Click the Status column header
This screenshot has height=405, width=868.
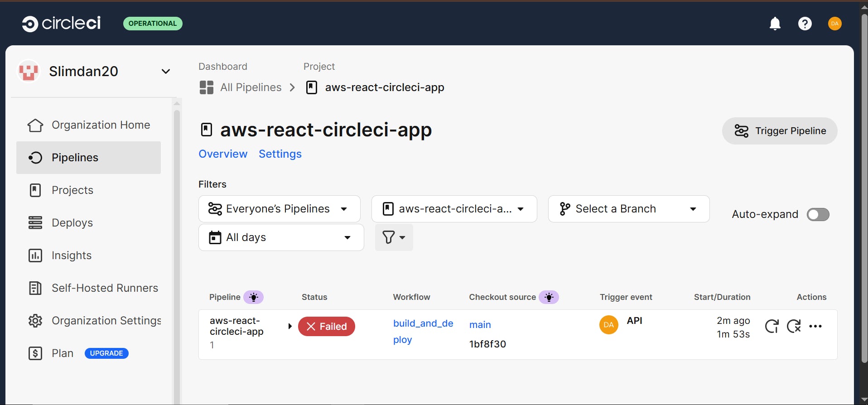tap(314, 297)
